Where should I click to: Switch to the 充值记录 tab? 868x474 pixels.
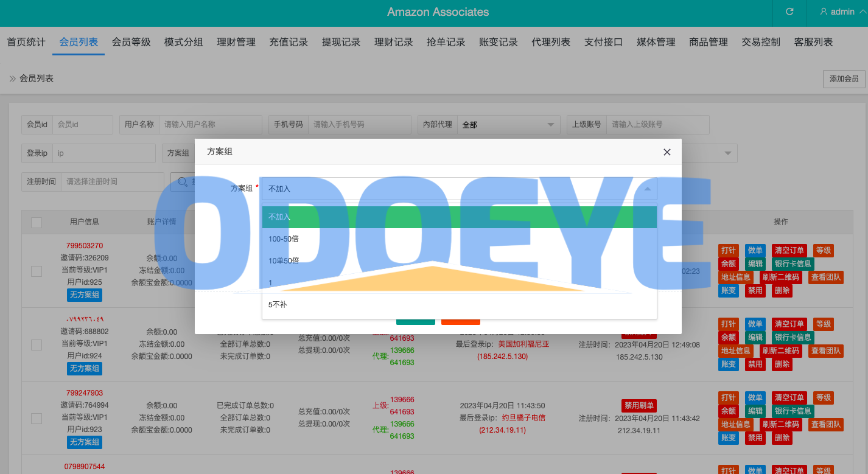tap(289, 42)
